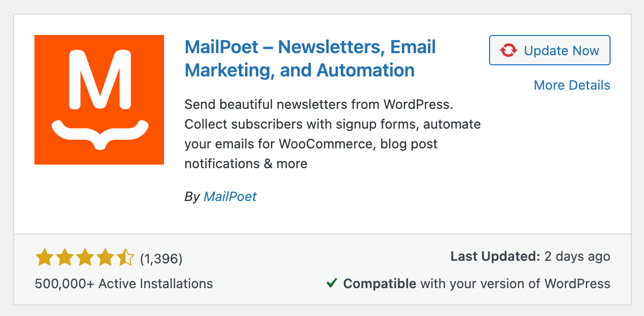Click the MailPoet author link
The width and height of the screenshot is (644, 316).
coord(230,196)
